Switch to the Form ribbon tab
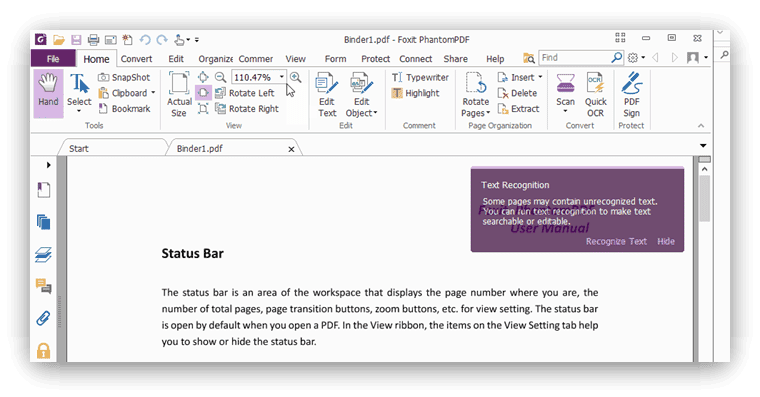Viewport: 760px width, 397px height. 335,59
